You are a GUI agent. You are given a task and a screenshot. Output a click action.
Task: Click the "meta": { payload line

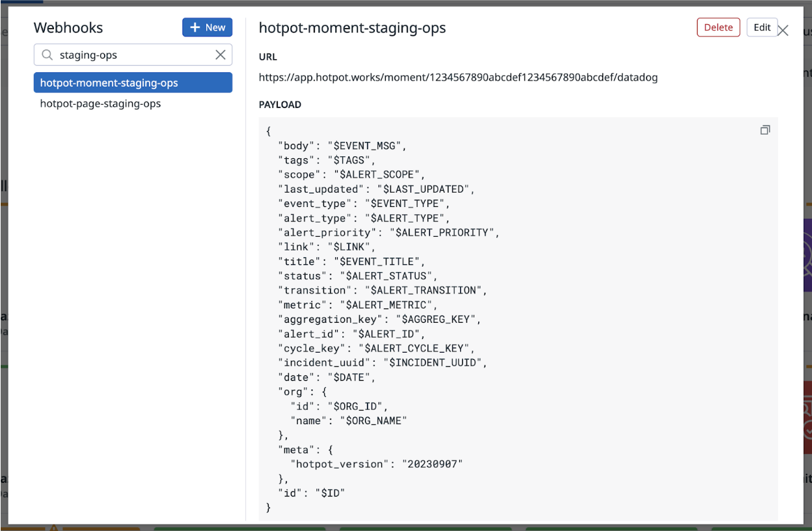305,450
